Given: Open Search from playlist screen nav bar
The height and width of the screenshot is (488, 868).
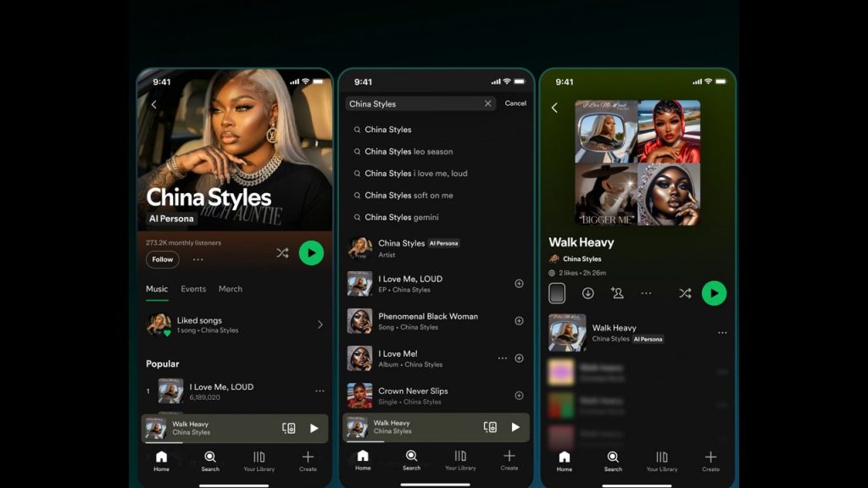Looking at the screenshot, I should click(613, 461).
